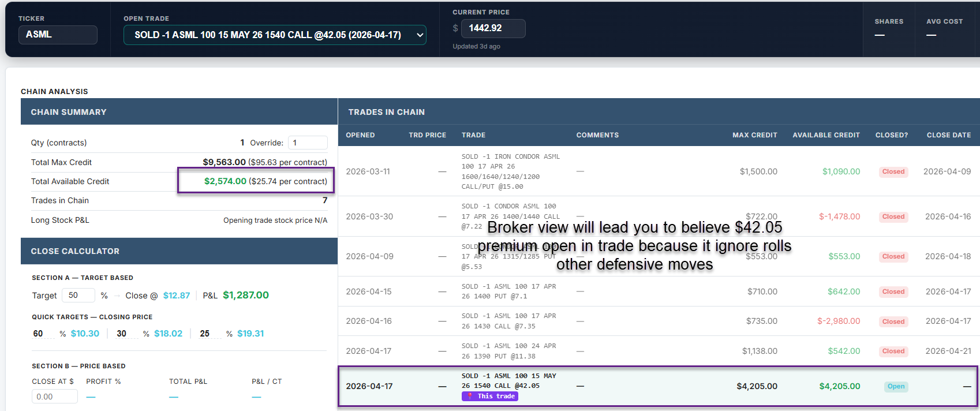
Task: Click the Total Available Credit $2,574.00 value
Action: tap(225, 181)
